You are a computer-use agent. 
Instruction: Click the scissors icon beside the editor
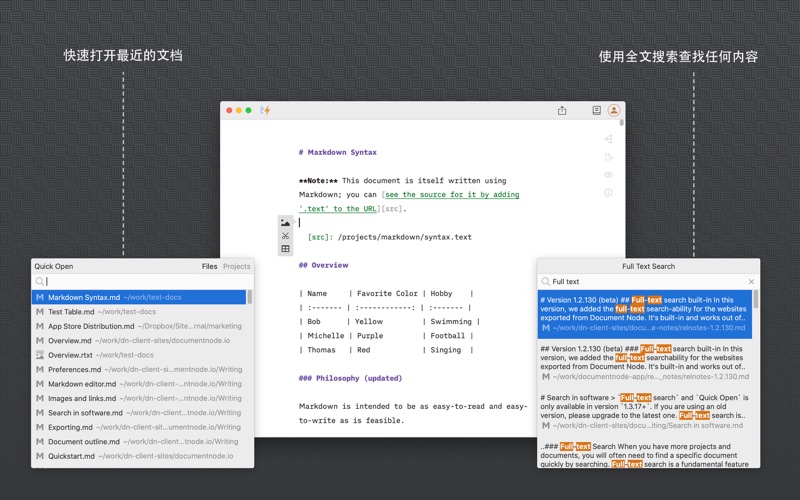[285, 236]
